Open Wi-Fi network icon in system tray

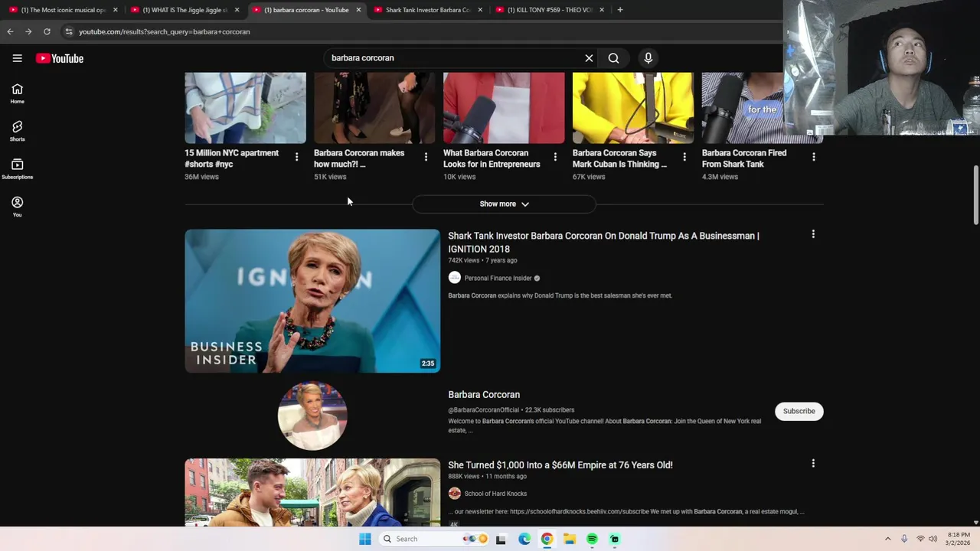tap(920, 539)
